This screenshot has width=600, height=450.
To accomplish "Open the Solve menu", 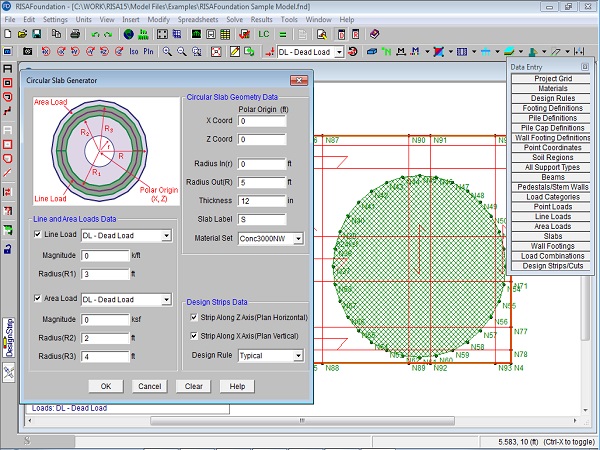I will click(x=235, y=20).
